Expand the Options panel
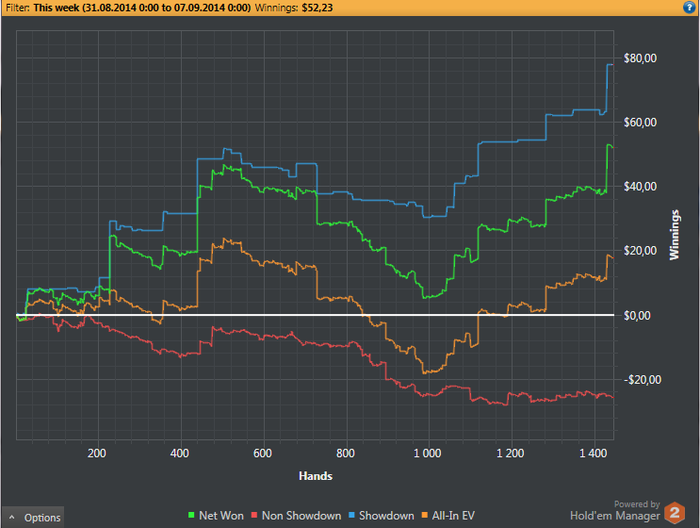 click(x=33, y=517)
